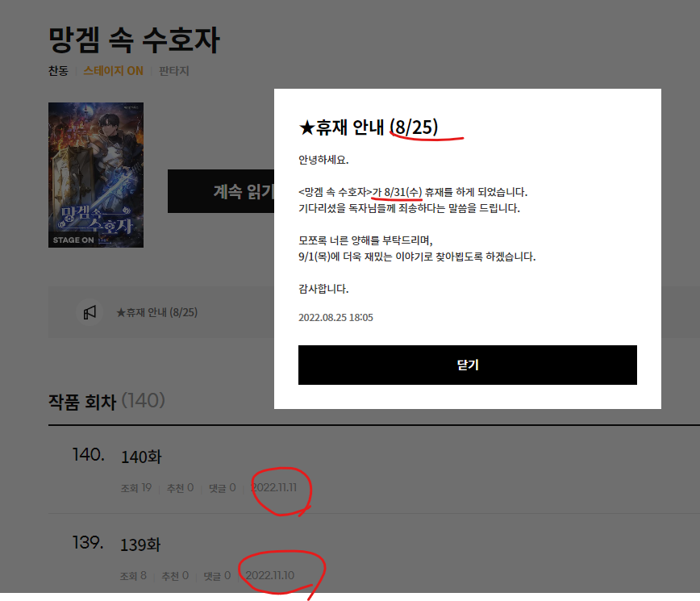Click the 감사합니다. line in popup

click(x=323, y=289)
